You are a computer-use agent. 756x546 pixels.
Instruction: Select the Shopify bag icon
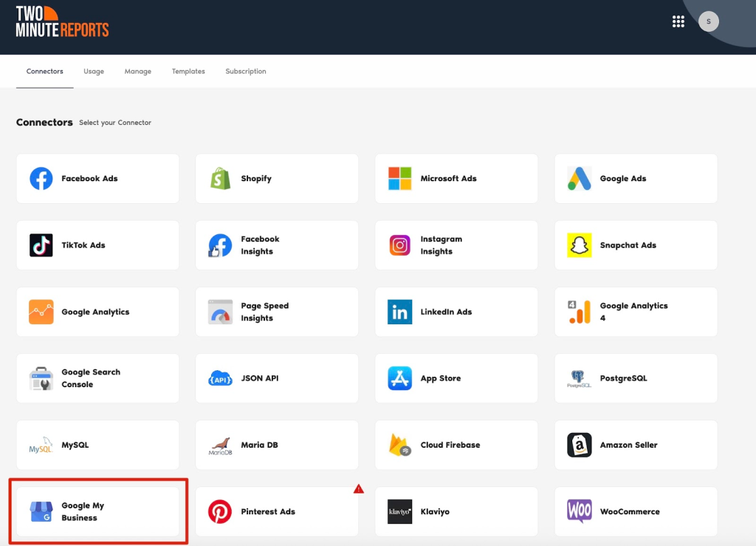point(220,179)
